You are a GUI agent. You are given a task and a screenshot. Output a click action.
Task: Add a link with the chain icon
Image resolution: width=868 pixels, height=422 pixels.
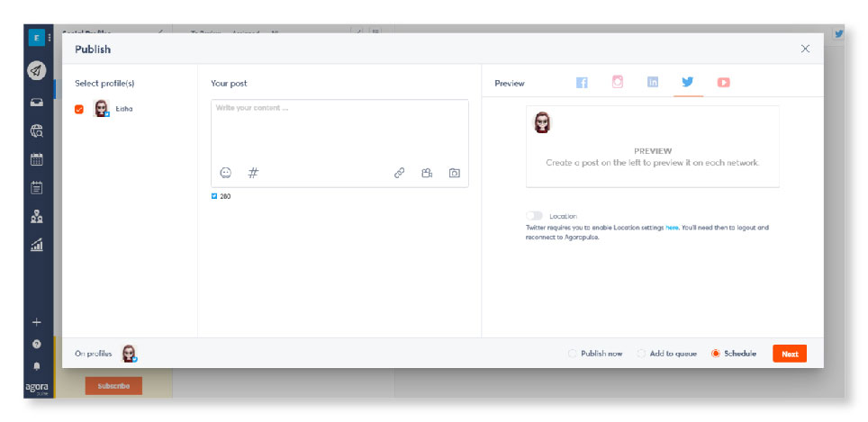tap(399, 173)
